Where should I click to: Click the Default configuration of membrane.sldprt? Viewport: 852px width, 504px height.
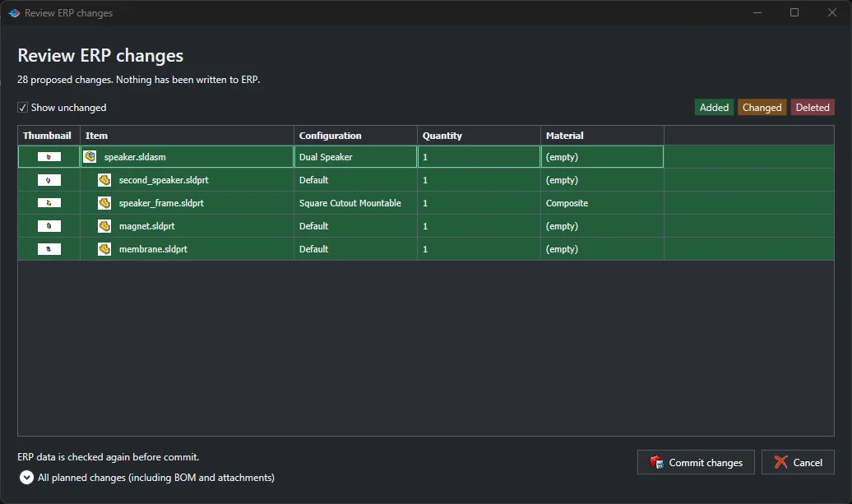(355, 249)
